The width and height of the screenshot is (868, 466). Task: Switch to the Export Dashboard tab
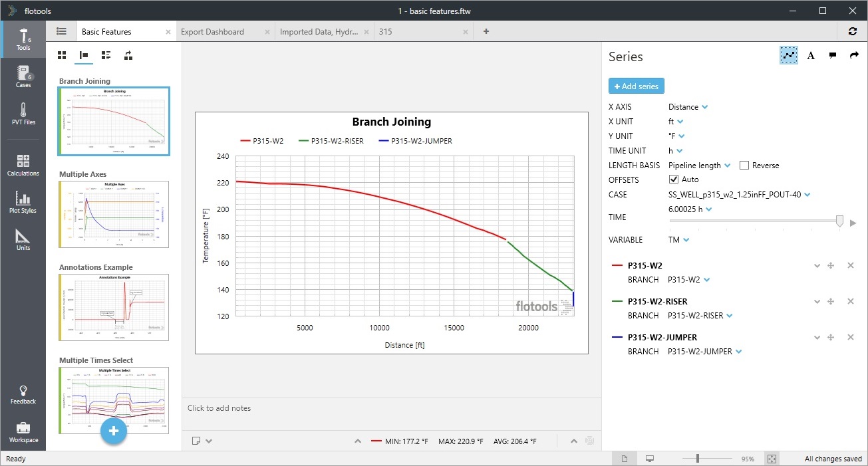pyautogui.click(x=213, y=32)
